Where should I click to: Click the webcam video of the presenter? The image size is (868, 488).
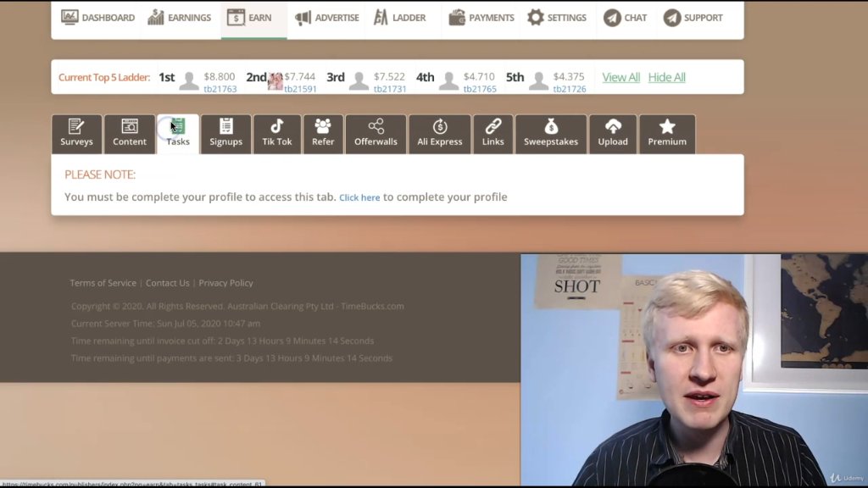pos(694,370)
